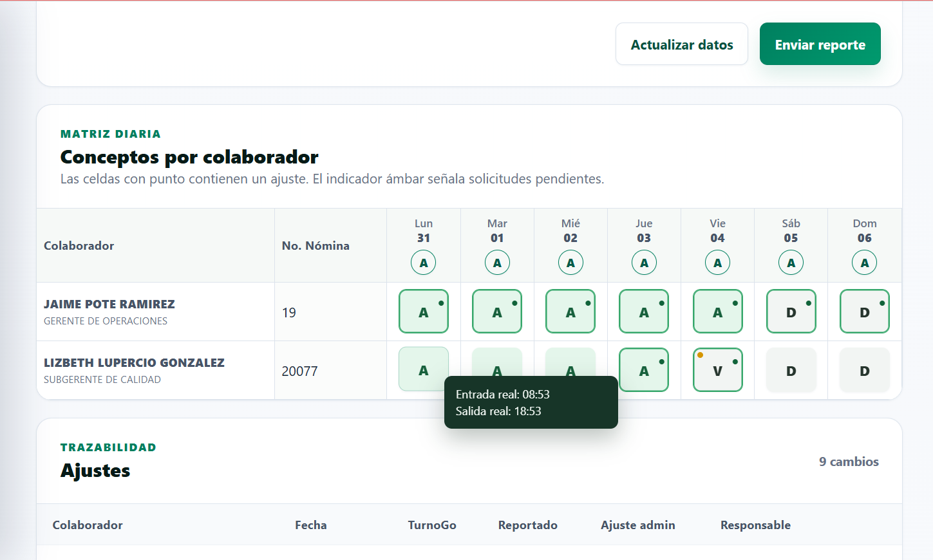This screenshot has height=560, width=933.
Task: Click the Responsable column header
Action: (x=755, y=525)
